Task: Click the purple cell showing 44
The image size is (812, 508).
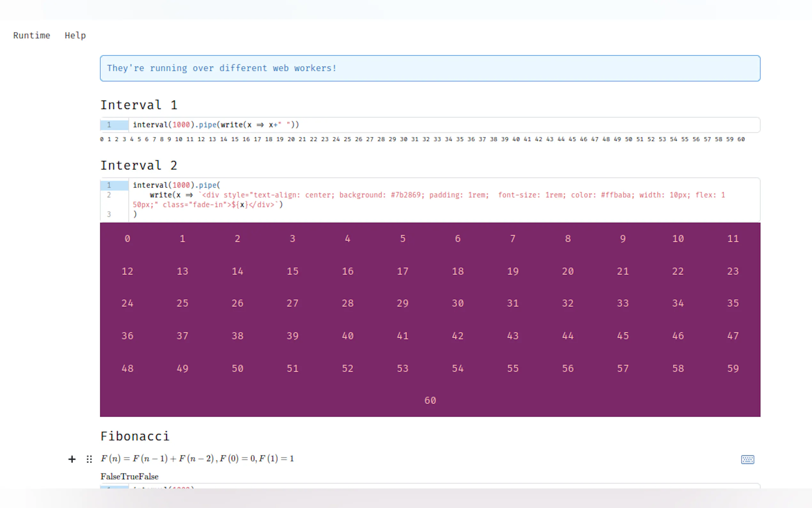Action: tap(568, 336)
